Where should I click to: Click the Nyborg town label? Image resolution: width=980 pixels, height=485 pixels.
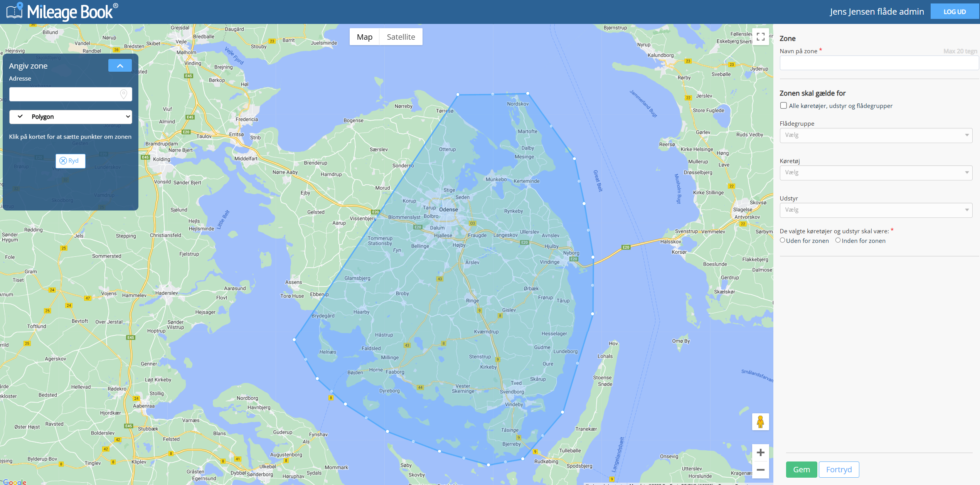tap(571, 253)
